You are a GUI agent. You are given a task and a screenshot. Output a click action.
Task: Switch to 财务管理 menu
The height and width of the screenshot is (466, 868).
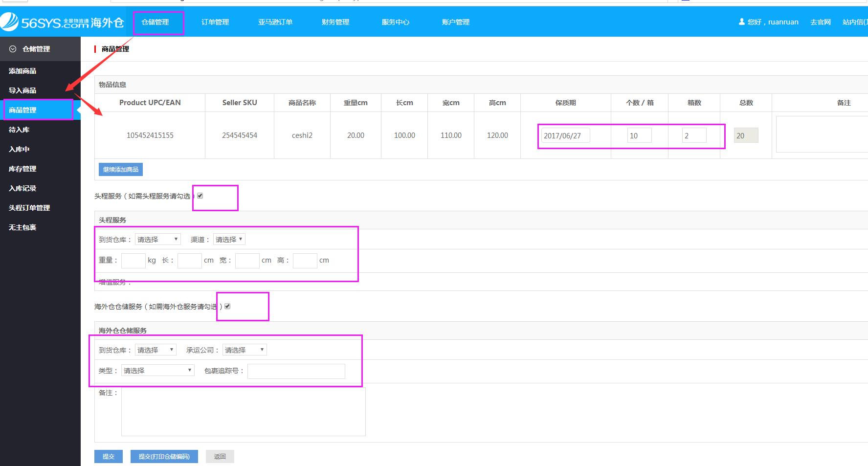[335, 22]
